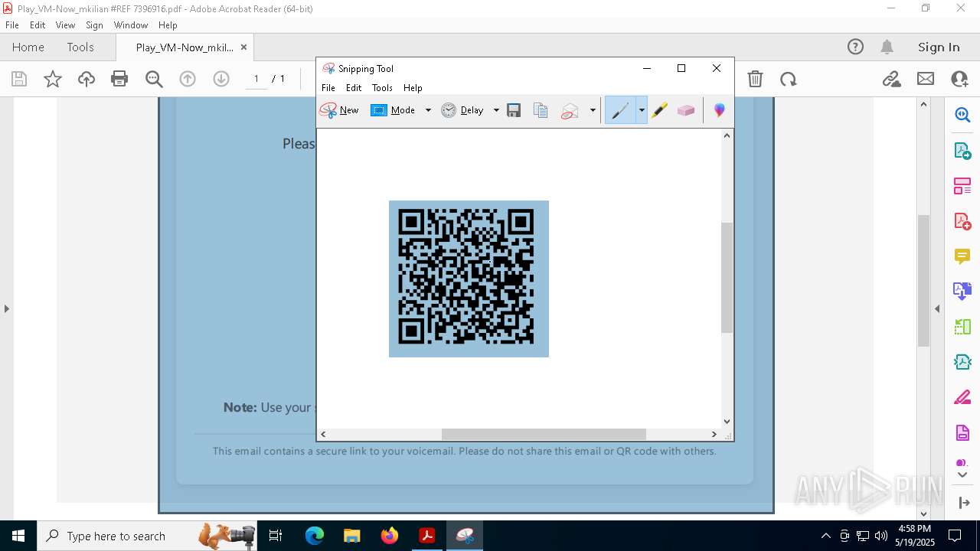Expand the Send Snip dropdown arrow
This screenshot has width=980, height=551.
click(x=593, y=110)
